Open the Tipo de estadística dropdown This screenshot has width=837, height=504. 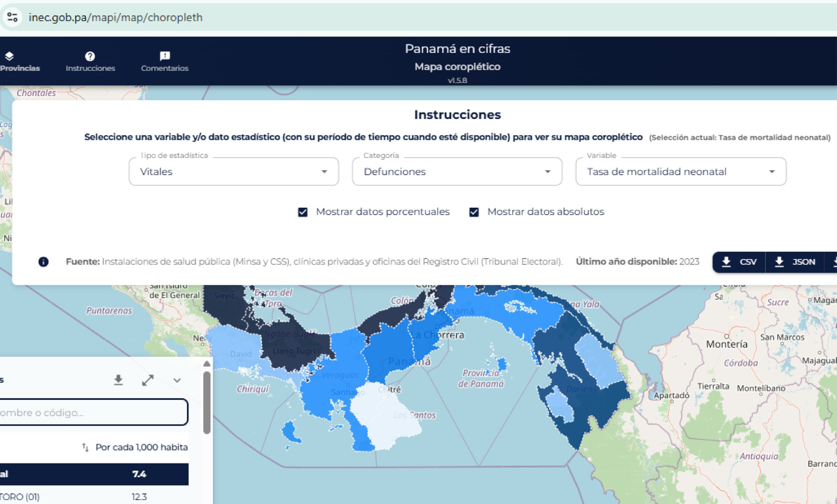[234, 171]
